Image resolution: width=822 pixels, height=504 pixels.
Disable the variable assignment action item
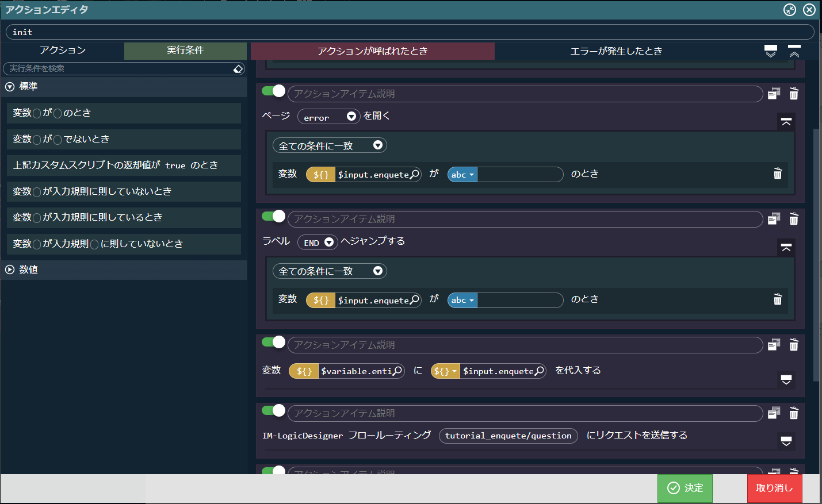click(273, 342)
